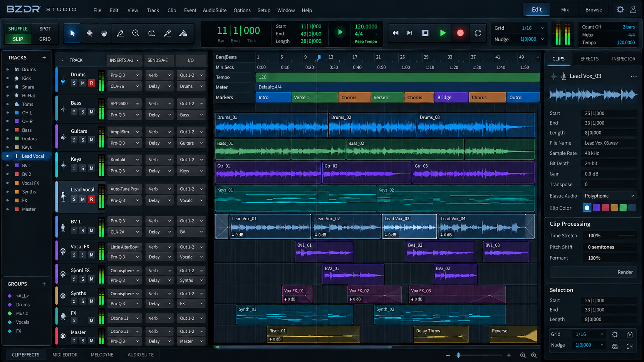Click the Render button
Screen dimensions: 644x362
tap(593, 272)
